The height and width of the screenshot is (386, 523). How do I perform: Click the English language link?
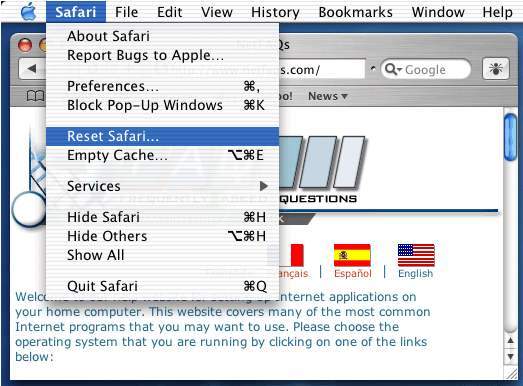(x=416, y=274)
